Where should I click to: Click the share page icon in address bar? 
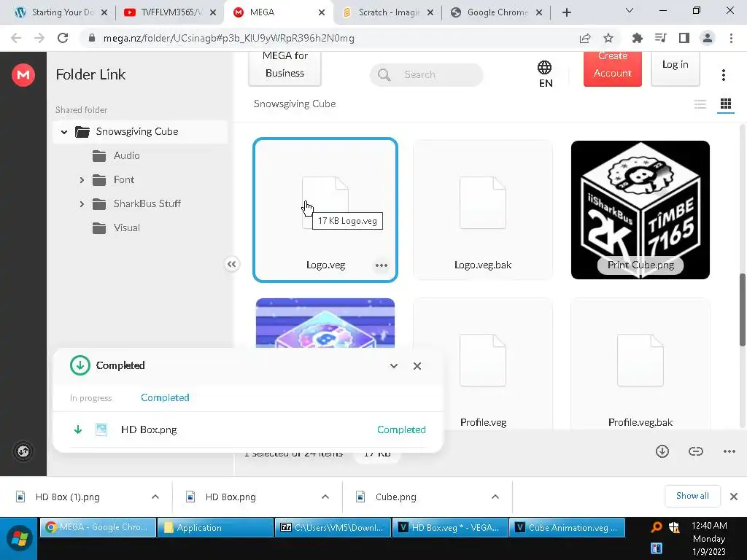(x=585, y=38)
